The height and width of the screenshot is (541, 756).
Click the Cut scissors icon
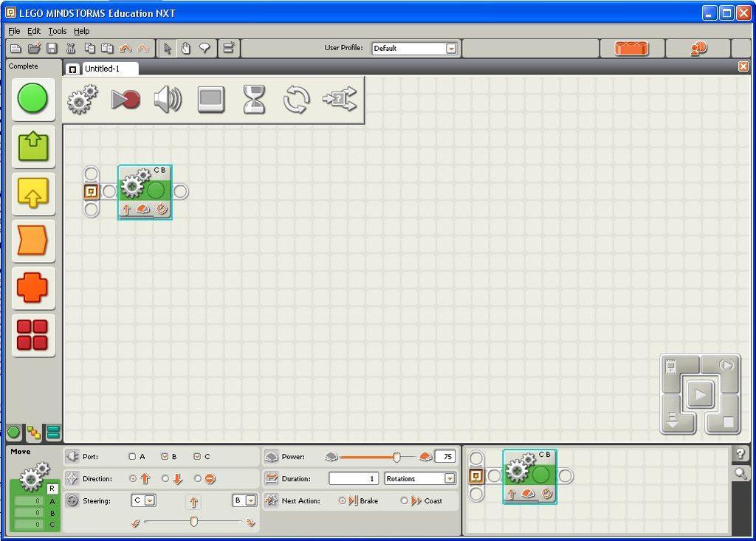(71, 48)
